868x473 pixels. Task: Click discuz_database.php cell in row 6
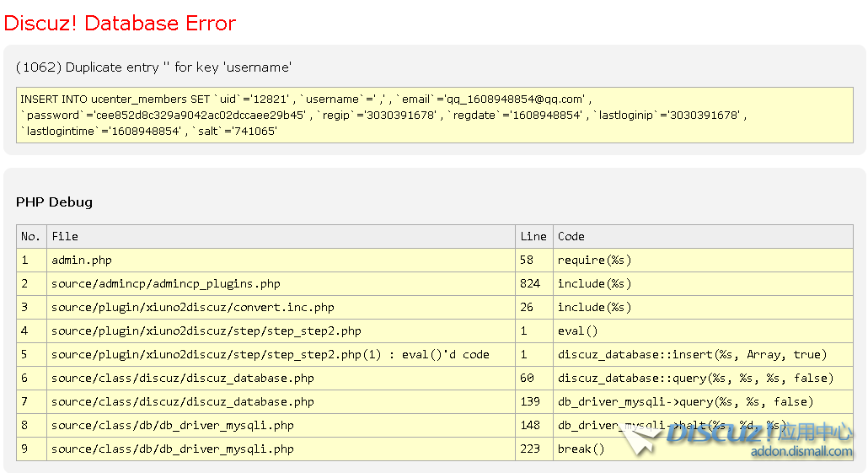pyautogui.click(x=281, y=379)
